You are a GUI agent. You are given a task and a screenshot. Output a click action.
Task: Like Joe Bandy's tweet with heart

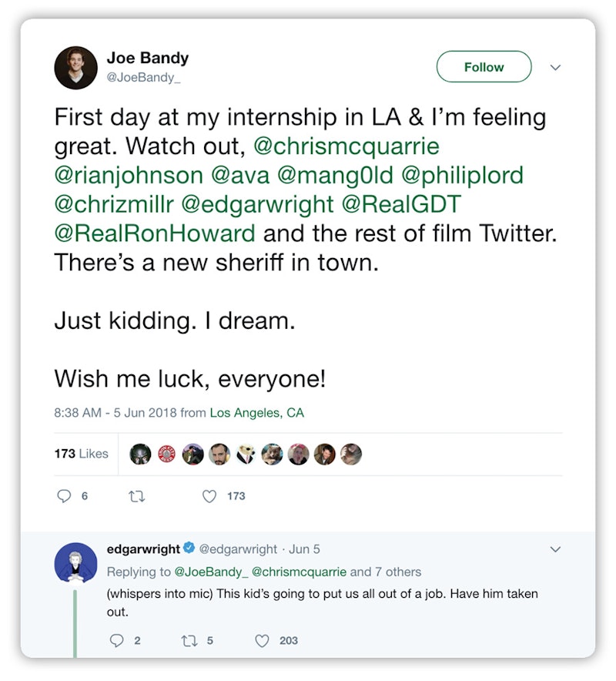click(x=209, y=496)
